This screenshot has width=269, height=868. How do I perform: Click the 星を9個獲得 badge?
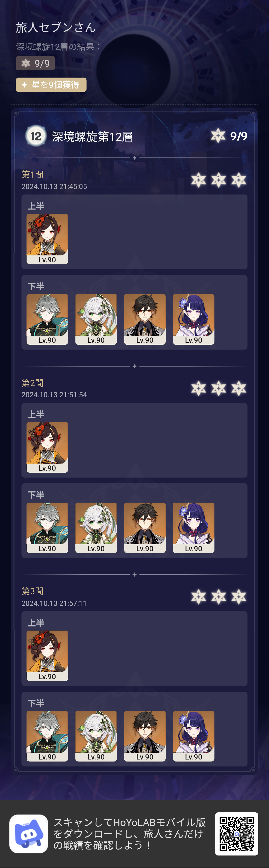pyautogui.click(x=51, y=85)
